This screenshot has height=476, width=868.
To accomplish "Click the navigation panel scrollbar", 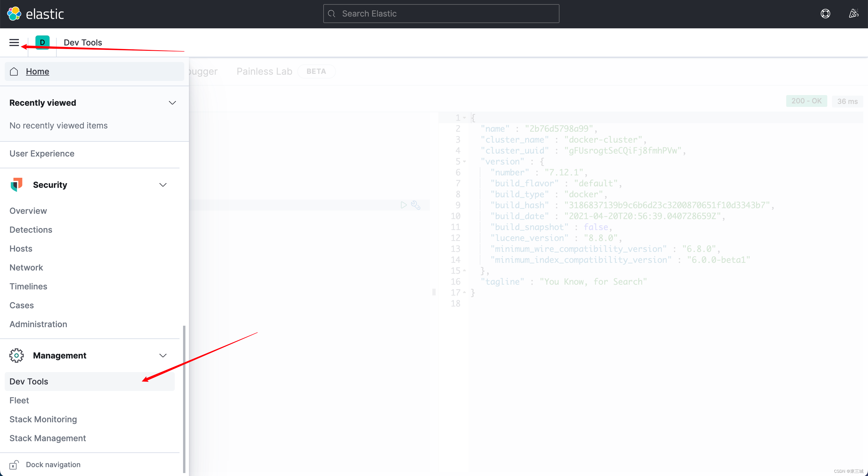I will 184,399.
